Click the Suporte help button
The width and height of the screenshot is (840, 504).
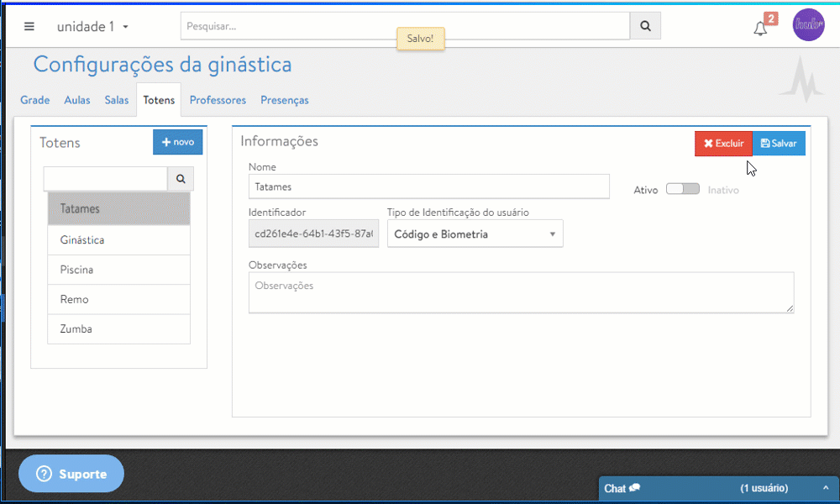point(71,474)
